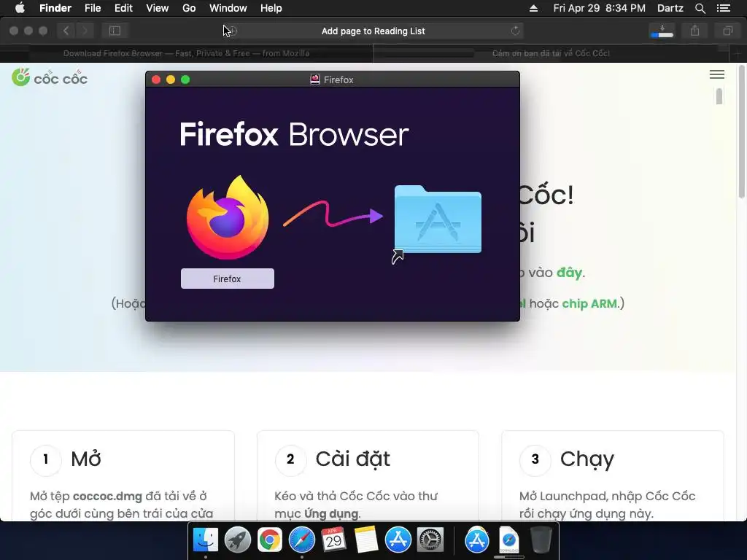Click the Safari address bar field

point(373,31)
